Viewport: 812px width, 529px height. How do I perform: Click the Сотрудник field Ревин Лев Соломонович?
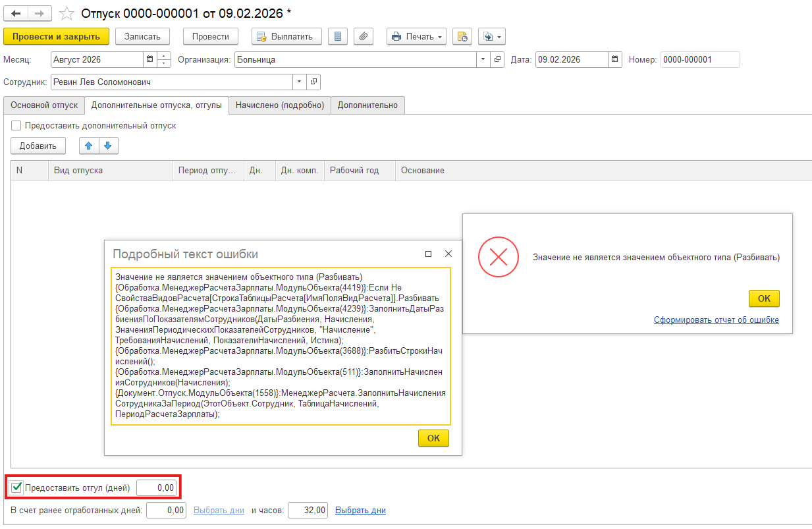point(172,82)
